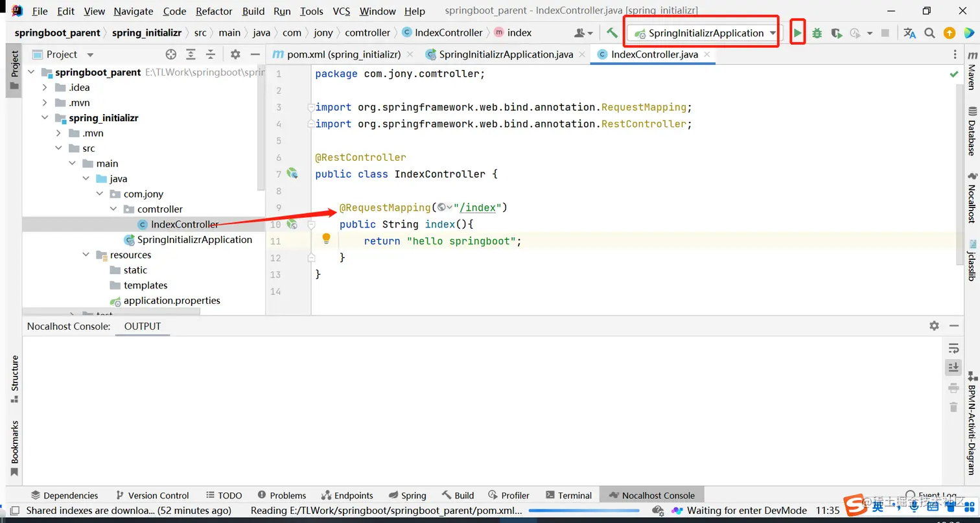Toggle soft-wrap in console output
The image size is (980, 523).
953,348
